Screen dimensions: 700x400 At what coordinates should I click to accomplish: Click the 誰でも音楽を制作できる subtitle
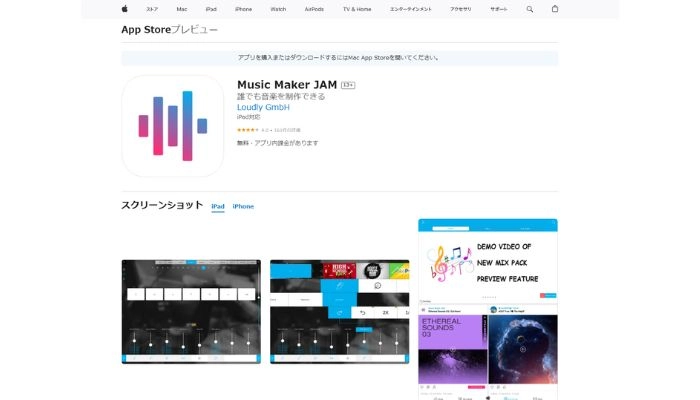(281, 96)
